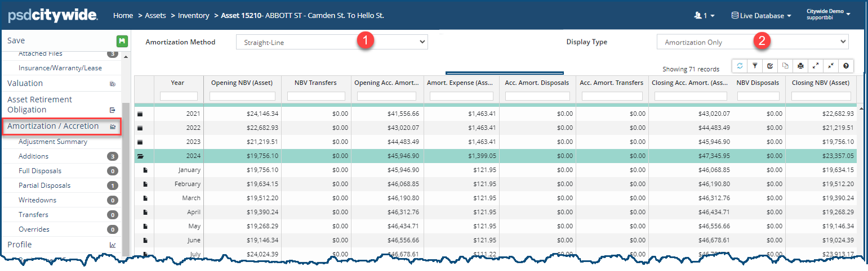Select Amortization / Accretion in the sidebar
The image size is (868, 271).
click(x=53, y=127)
